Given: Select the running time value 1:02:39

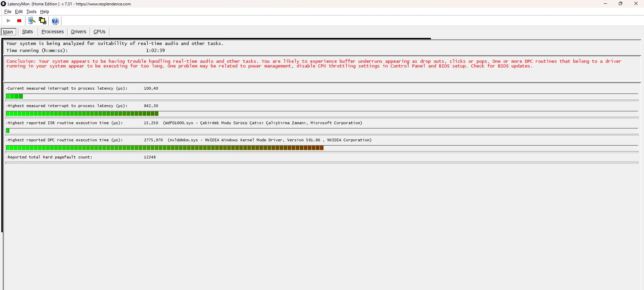Looking at the screenshot, I should coord(155,50).
